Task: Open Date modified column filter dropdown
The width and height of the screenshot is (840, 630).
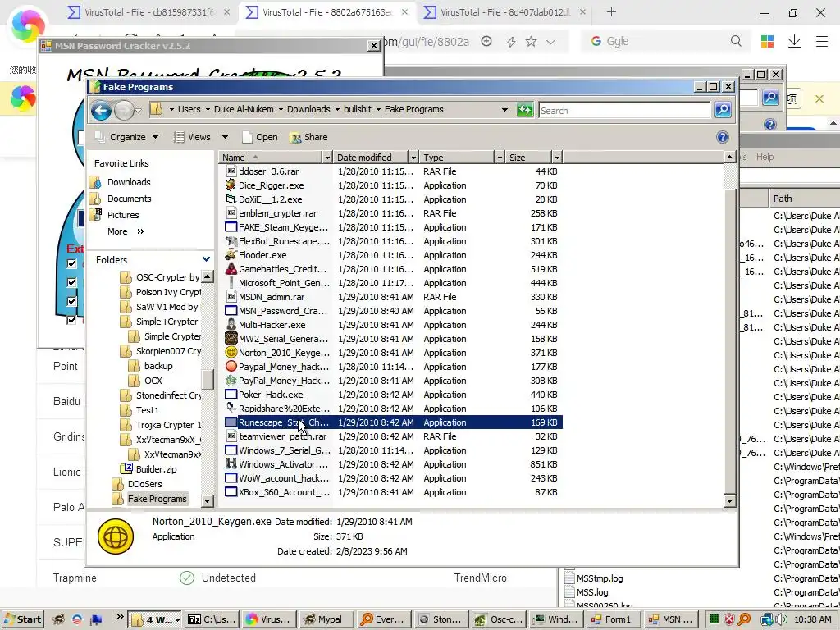Action: (413, 157)
